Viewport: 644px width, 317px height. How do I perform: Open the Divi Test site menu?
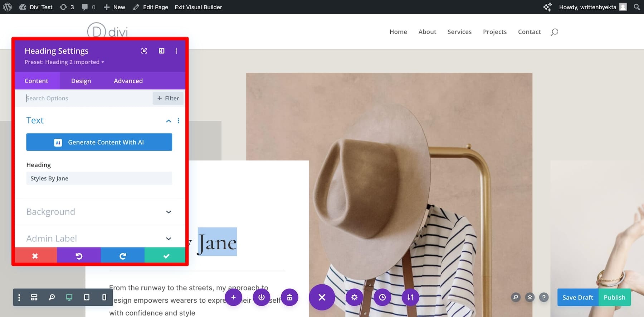(x=36, y=7)
